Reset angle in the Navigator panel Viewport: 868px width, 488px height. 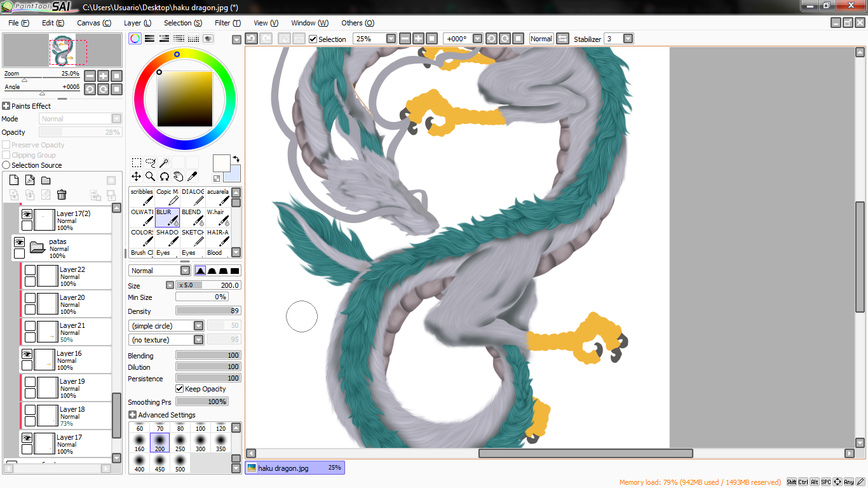pyautogui.click(x=116, y=90)
